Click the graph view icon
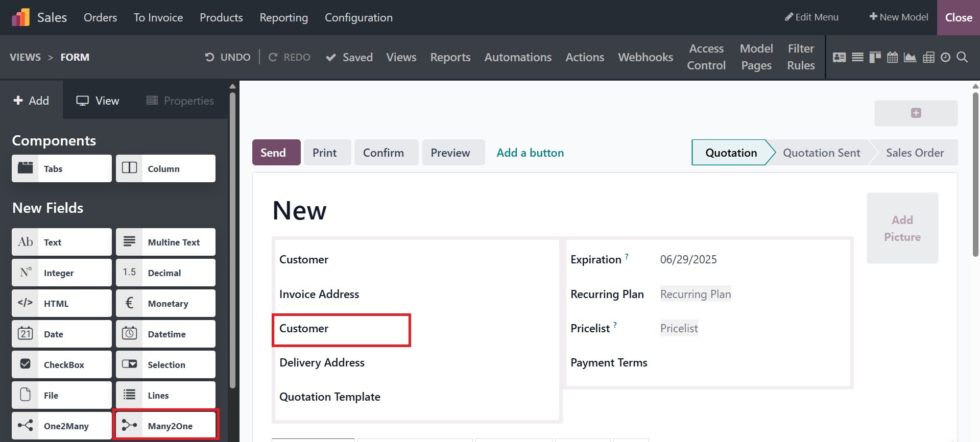980x442 pixels. pos(910,57)
